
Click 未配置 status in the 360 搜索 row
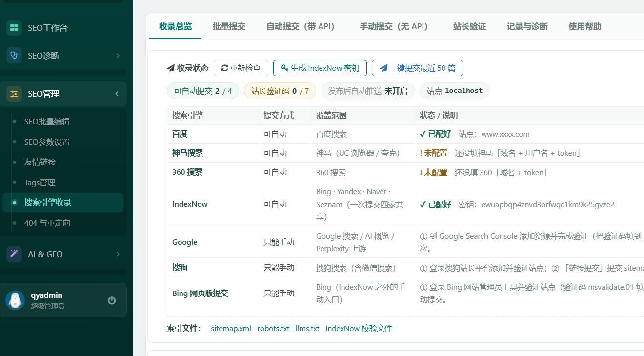point(434,172)
